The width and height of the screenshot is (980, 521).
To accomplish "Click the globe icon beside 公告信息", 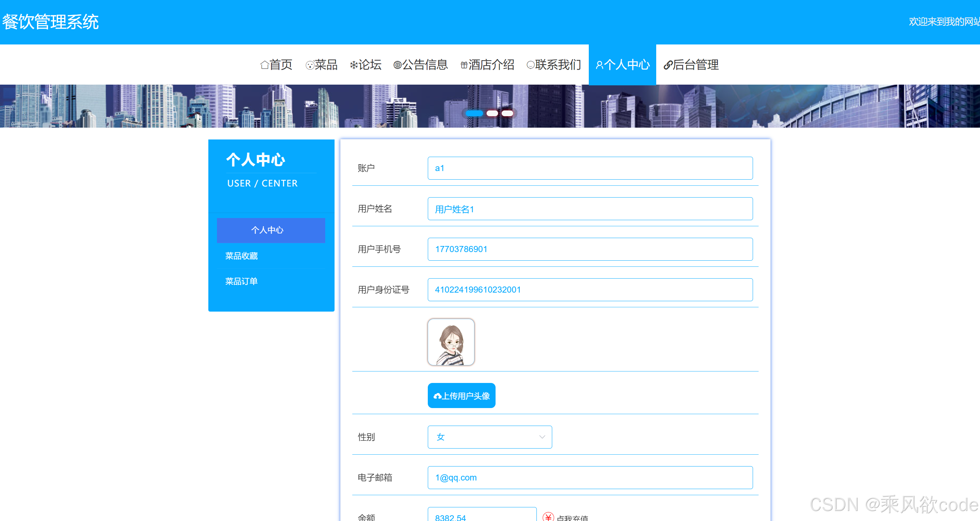I will coord(397,65).
